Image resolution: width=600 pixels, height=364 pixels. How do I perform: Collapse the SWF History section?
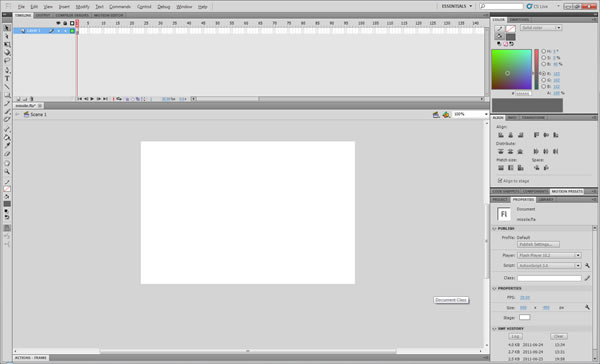coord(494,328)
